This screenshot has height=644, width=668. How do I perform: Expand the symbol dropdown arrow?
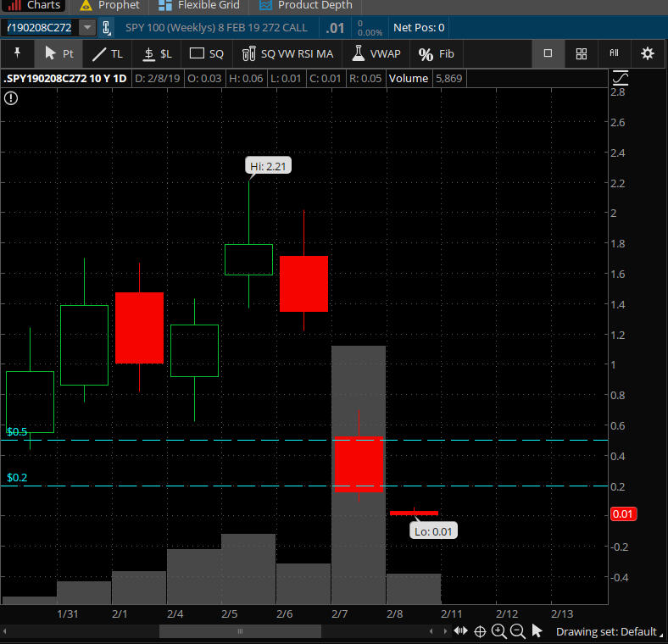tap(87, 27)
